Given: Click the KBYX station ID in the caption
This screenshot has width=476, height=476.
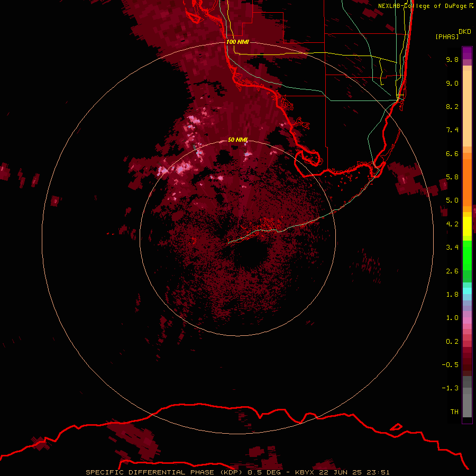Looking at the screenshot, I should (305, 472).
